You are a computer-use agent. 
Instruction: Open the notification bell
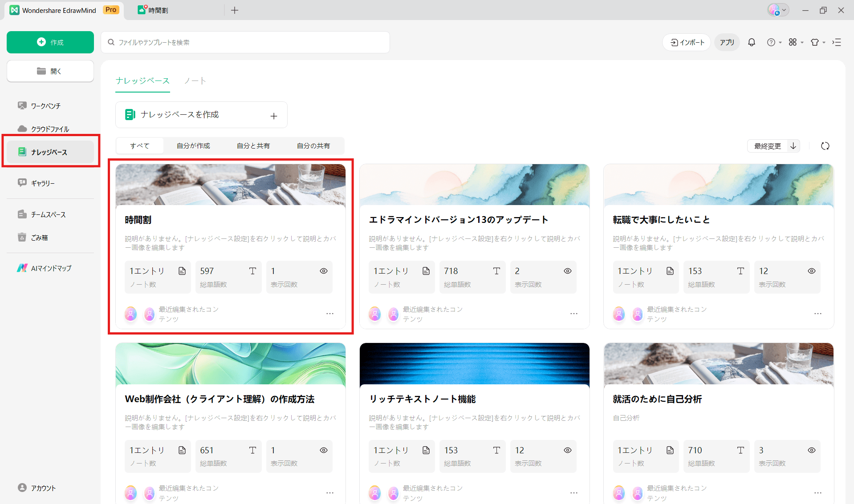coord(751,42)
